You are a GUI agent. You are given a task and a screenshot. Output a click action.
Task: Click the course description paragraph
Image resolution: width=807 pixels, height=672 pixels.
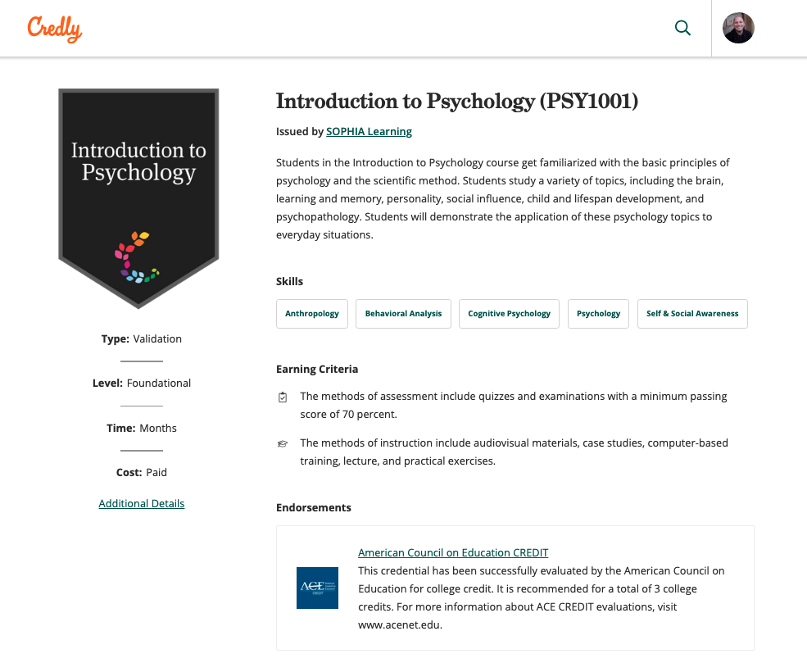click(x=503, y=199)
